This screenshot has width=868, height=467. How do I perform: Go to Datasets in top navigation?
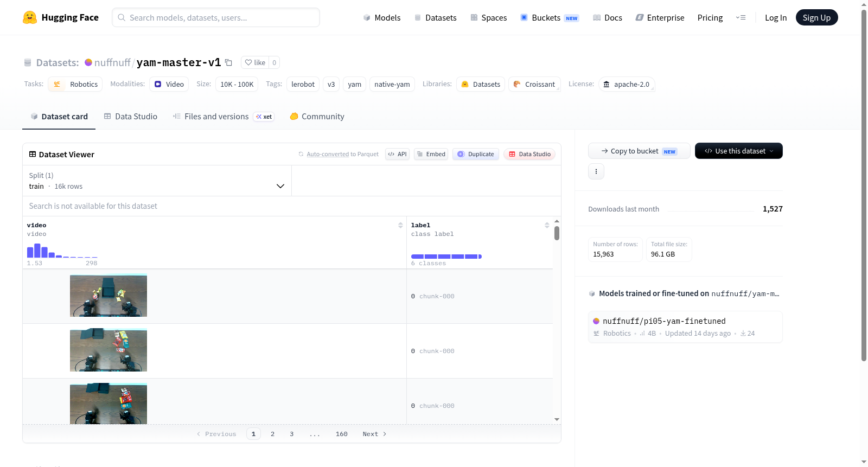pos(435,17)
